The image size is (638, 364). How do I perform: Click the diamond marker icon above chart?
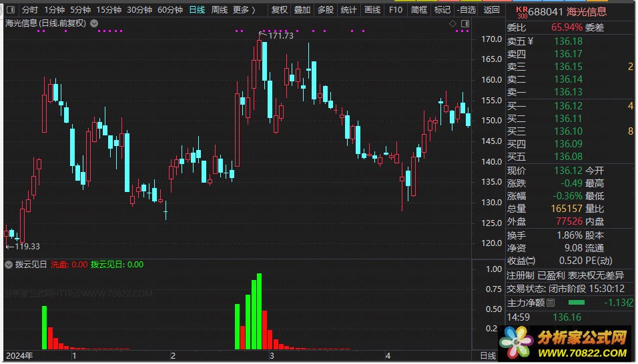452,24
